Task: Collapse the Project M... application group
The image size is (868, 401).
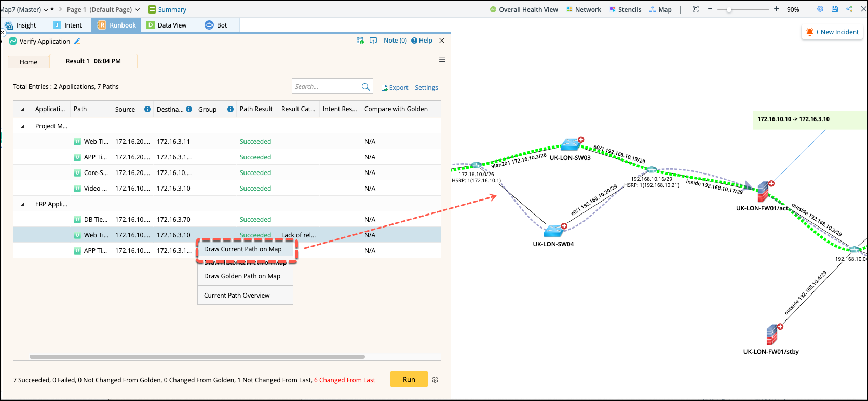Action: coord(22,126)
